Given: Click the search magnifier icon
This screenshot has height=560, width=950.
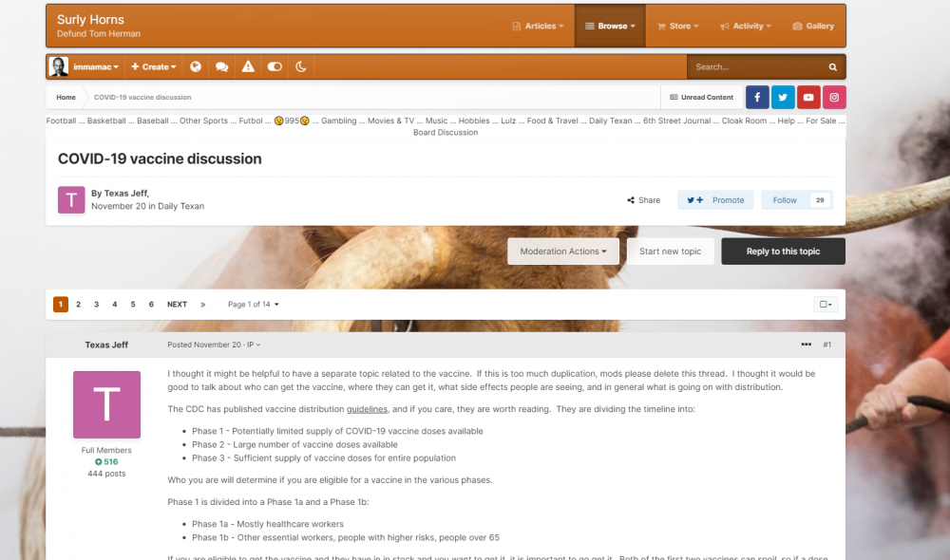Looking at the screenshot, I should click(832, 67).
